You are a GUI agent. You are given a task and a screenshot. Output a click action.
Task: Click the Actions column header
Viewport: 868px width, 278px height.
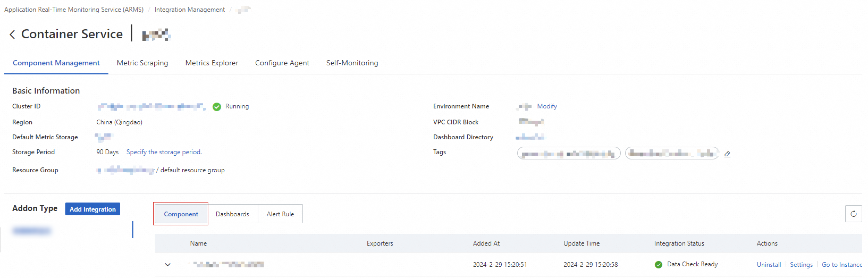click(767, 243)
